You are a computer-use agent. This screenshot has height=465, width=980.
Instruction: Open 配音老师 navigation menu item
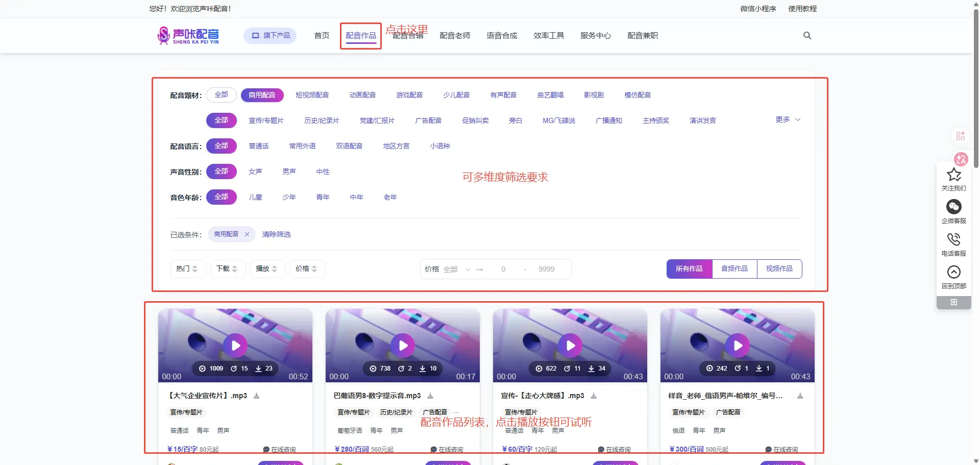tap(455, 36)
